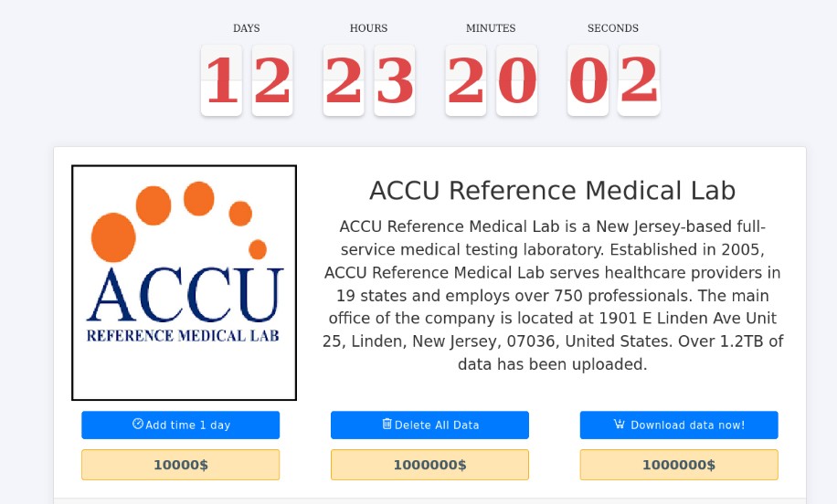Select the 'Add time 1 day' button text

188,425
